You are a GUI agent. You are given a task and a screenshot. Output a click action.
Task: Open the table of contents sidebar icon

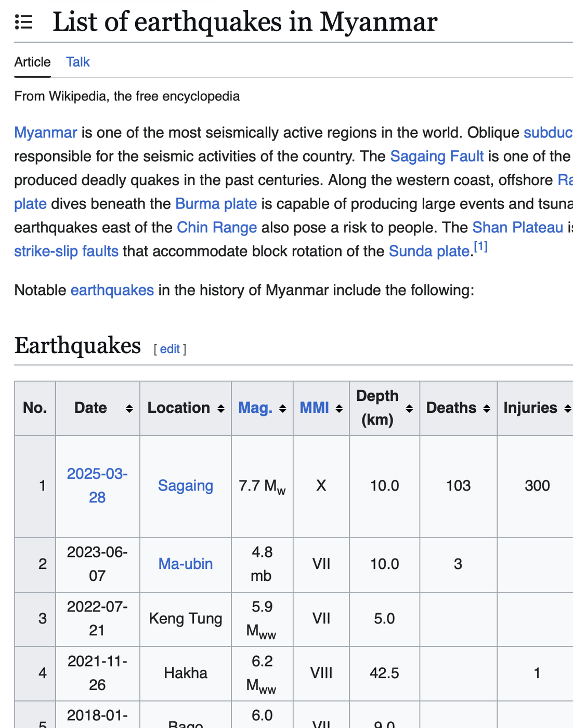(23, 22)
